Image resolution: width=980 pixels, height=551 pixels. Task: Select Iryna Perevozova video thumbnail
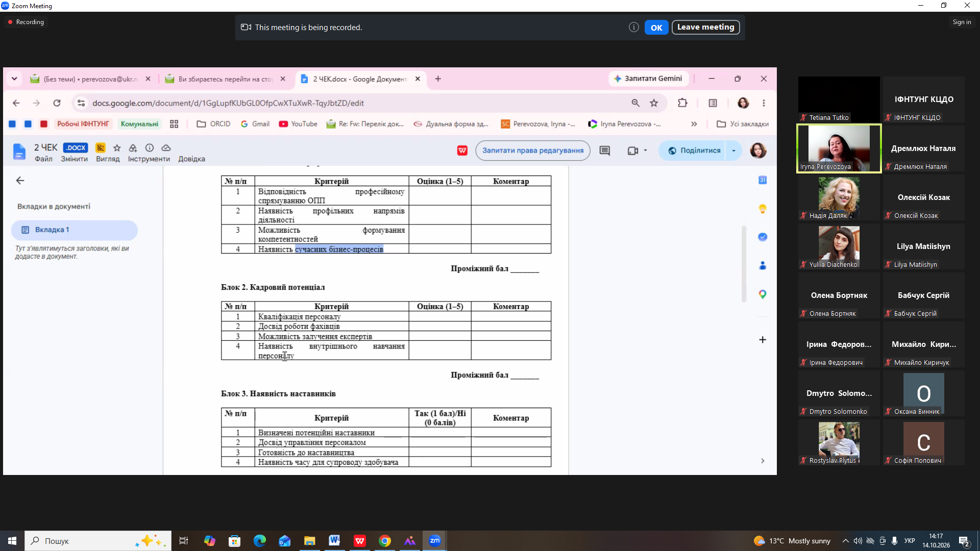click(839, 148)
